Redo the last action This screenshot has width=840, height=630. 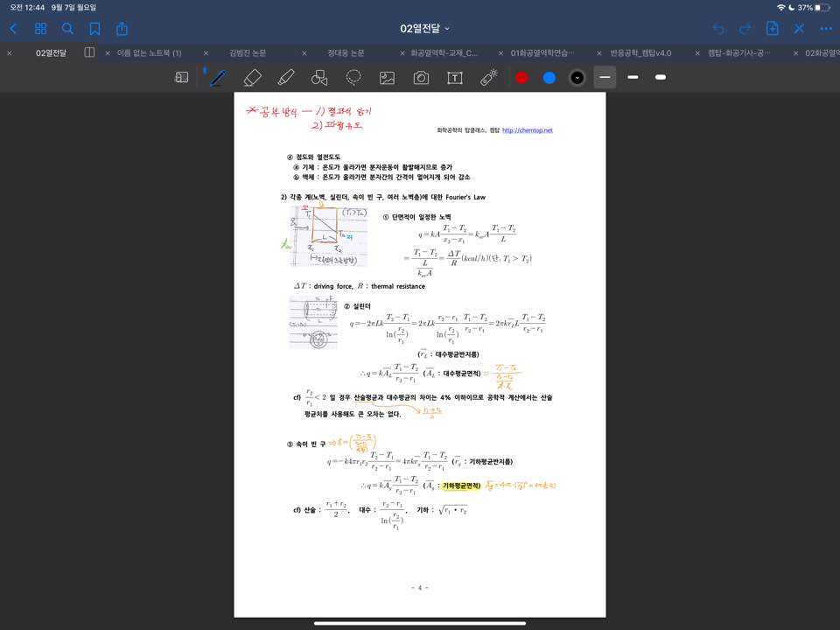745,28
